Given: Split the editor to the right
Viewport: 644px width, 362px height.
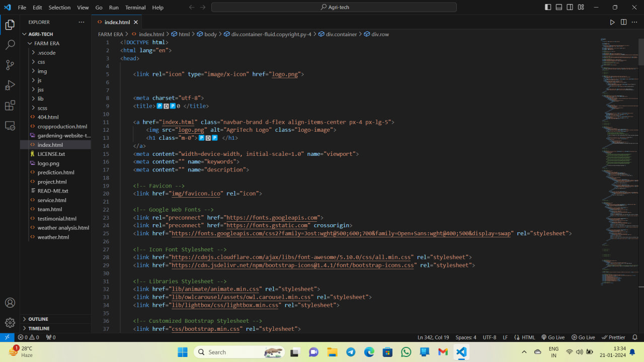Looking at the screenshot, I should point(623,22).
